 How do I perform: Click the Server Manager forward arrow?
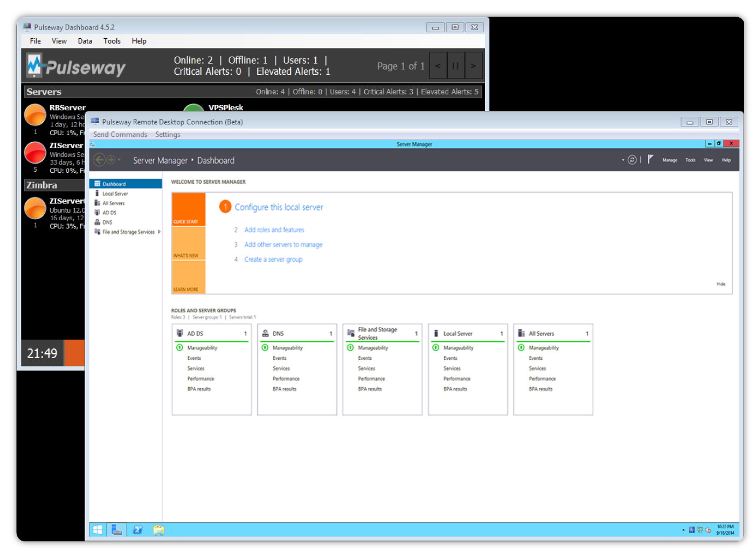click(110, 160)
